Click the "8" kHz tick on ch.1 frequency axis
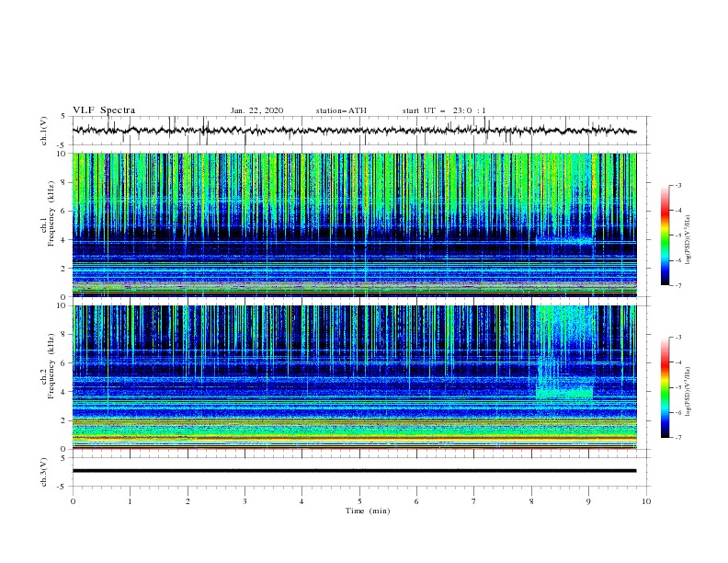Screen dimensions: 728x563 64,182
